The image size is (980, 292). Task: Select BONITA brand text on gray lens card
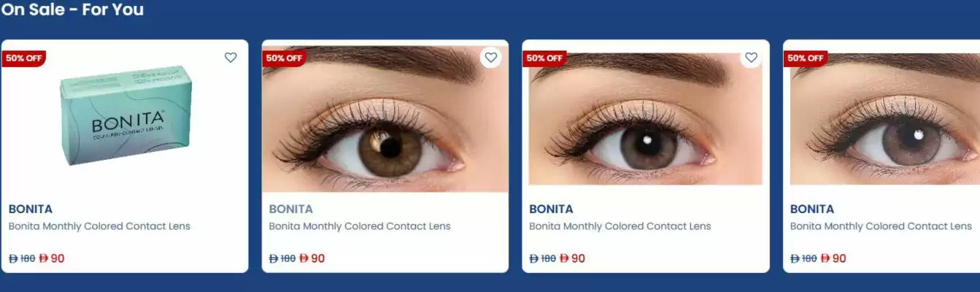click(551, 209)
